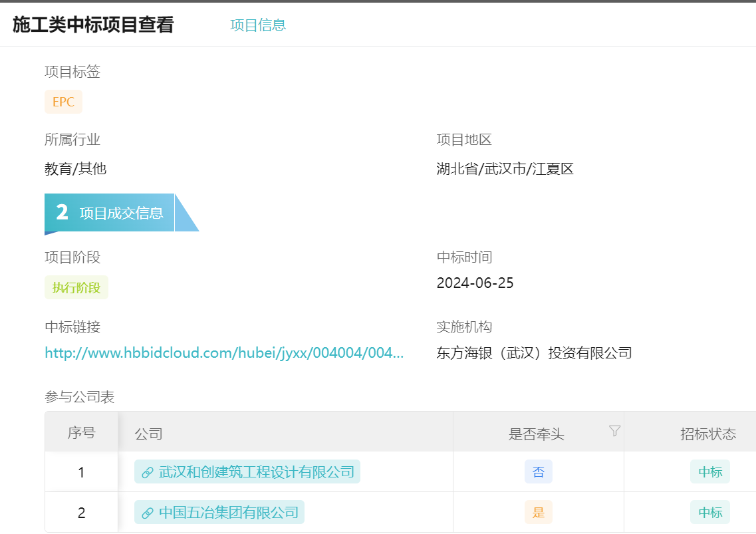Open the hbbidcloud 中标链接 hyperlink

tap(224, 352)
